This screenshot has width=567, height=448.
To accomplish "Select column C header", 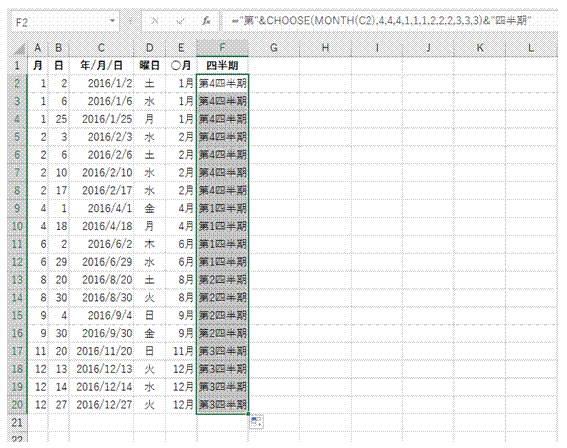I will tap(101, 48).
